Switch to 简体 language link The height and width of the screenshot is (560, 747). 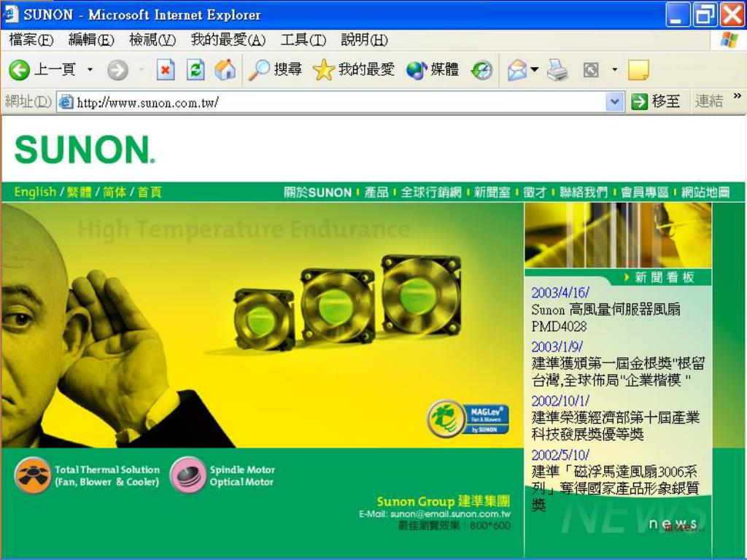pos(115,192)
